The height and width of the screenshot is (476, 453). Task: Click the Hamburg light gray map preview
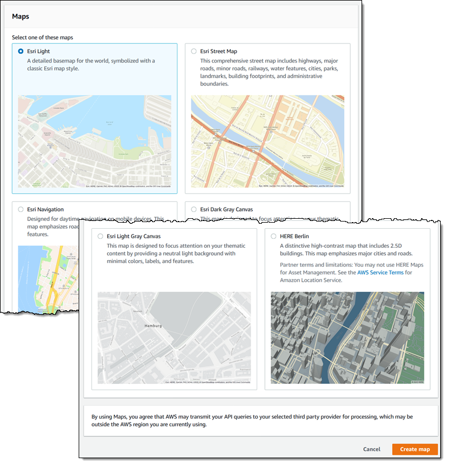(x=174, y=338)
